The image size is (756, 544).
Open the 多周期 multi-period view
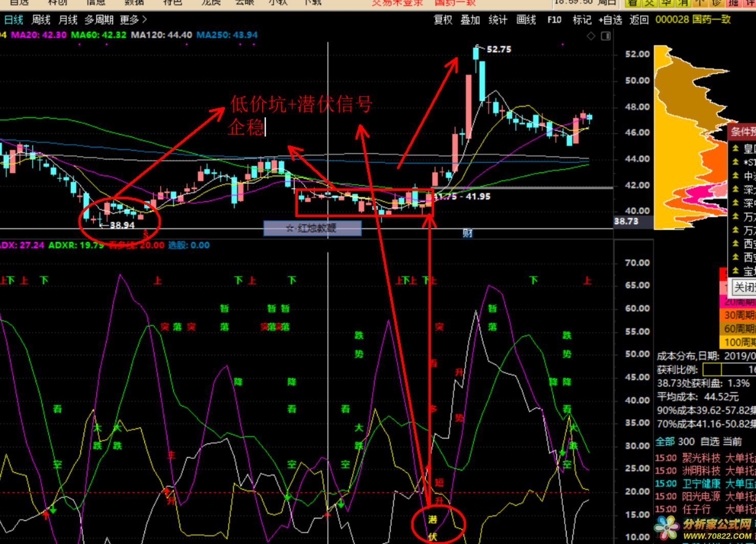(x=99, y=20)
